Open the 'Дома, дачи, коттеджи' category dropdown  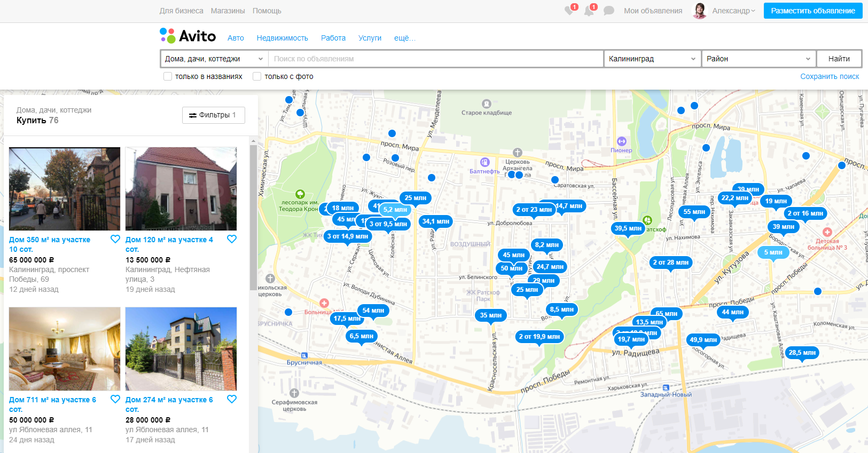[x=214, y=59]
